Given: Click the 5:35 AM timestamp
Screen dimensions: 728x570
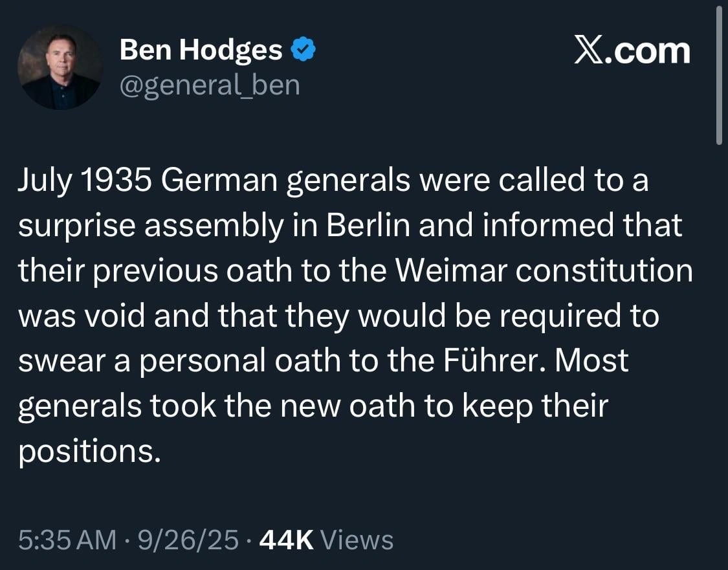Looking at the screenshot, I should tap(68, 539).
